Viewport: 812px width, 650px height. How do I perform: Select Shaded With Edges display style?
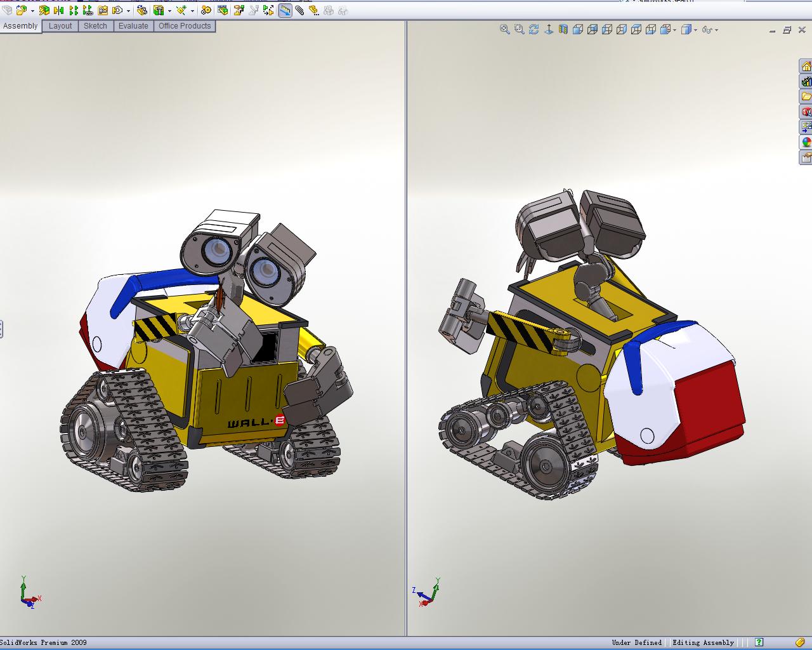(578, 29)
